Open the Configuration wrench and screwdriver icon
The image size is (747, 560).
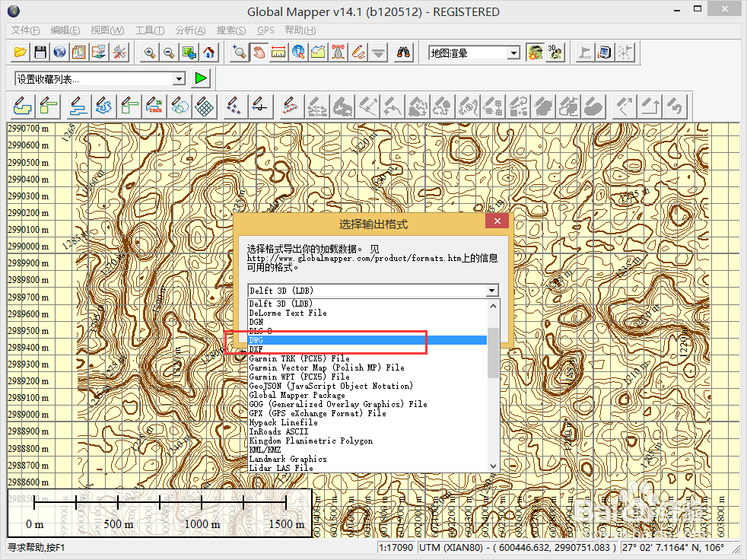pos(119,52)
